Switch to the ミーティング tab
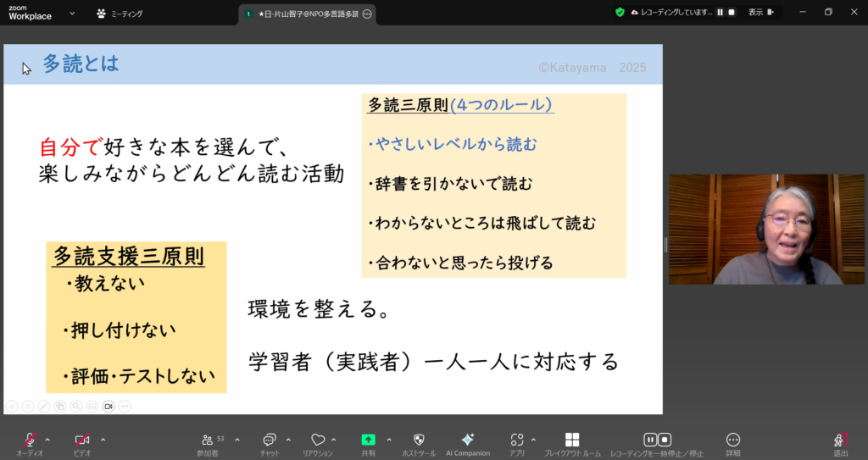868x460 pixels. point(120,14)
